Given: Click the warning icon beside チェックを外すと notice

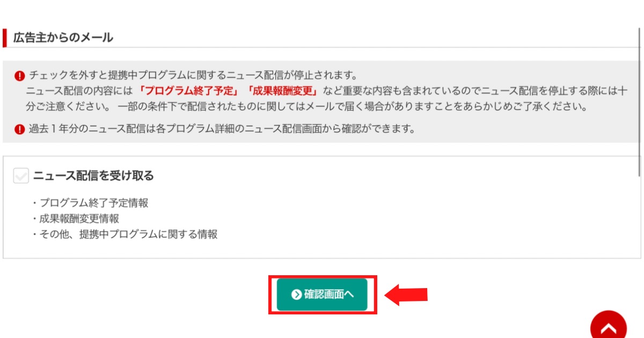Looking at the screenshot, I should [20, 75].
